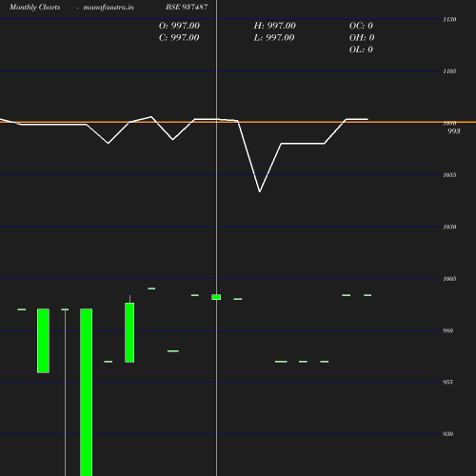
Task: Click the small green candle on the crosshair line
Action: tap(216, 297)
